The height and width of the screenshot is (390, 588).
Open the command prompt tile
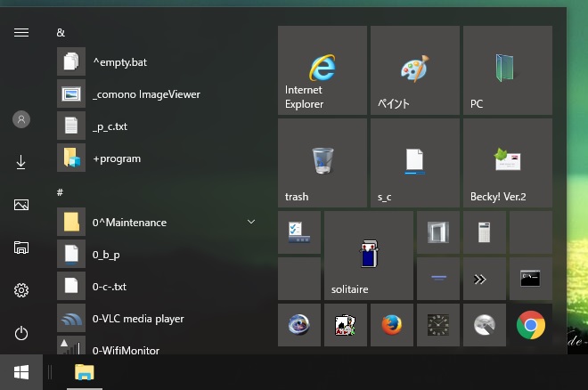point(531,279)
